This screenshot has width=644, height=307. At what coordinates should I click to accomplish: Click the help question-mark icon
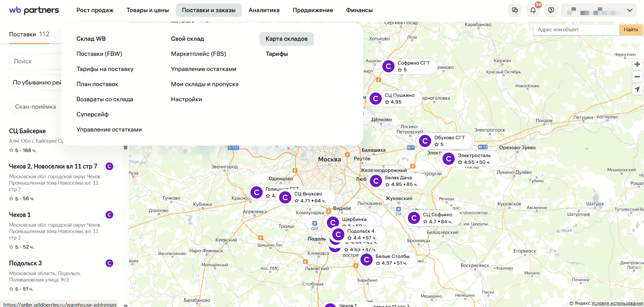551,10
